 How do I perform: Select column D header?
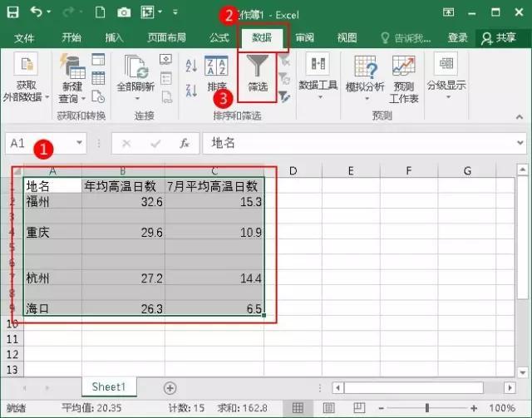point(293,170)
